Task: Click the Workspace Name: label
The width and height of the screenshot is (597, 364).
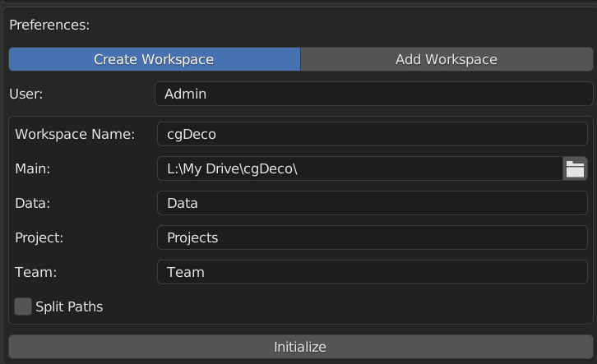Action: 75,134
